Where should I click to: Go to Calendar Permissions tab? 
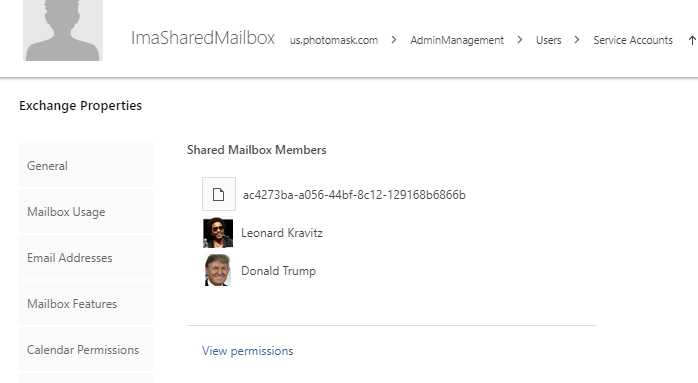point(86,349)
